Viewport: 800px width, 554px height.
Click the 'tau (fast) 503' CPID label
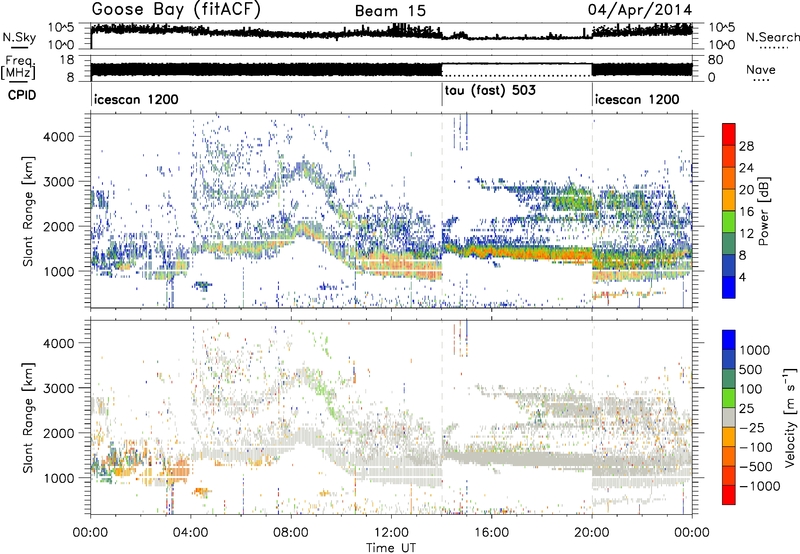tap(490, 91)
